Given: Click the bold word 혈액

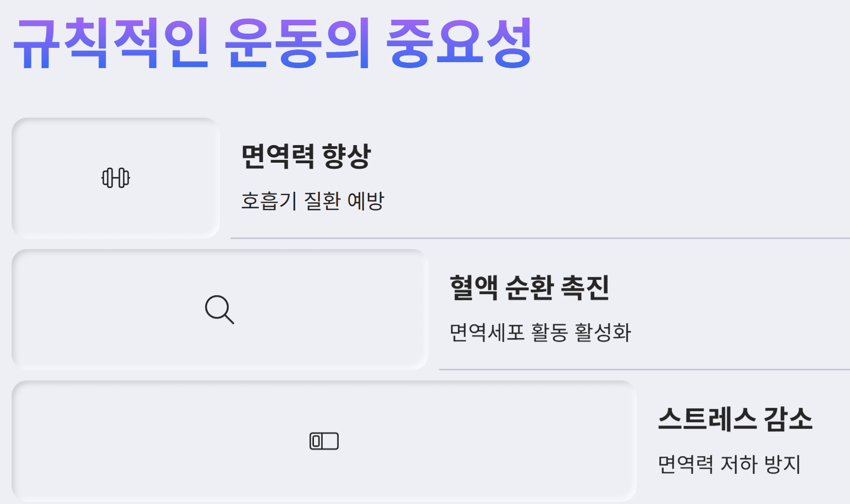Looking at the screenshot, I should [474, 287].
